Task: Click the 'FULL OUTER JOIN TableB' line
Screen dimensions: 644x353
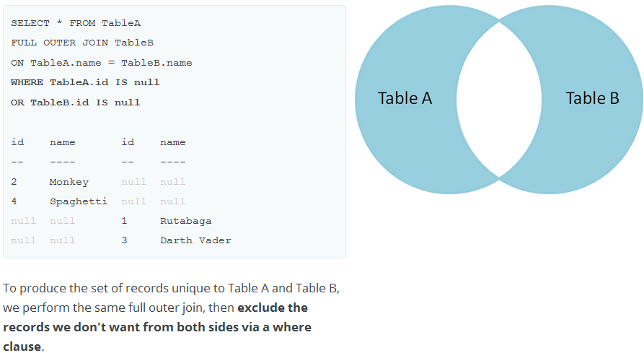Action: point(82,43)
